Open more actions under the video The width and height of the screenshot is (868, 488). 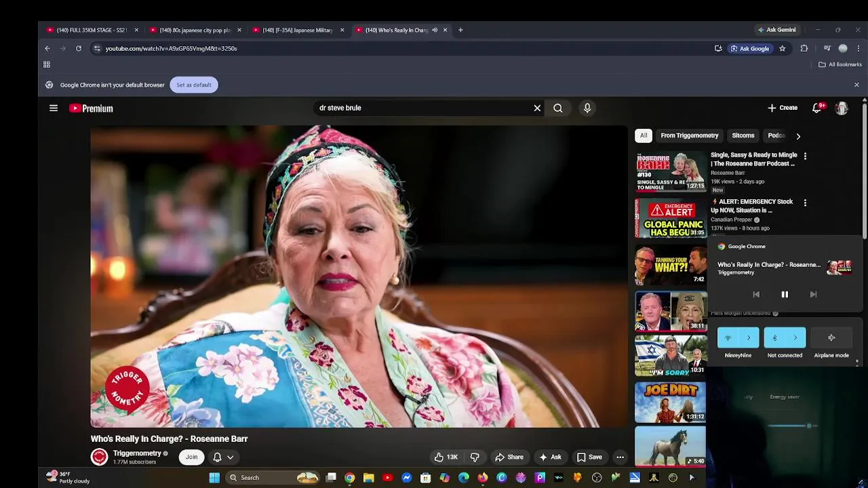click(620, 457)
